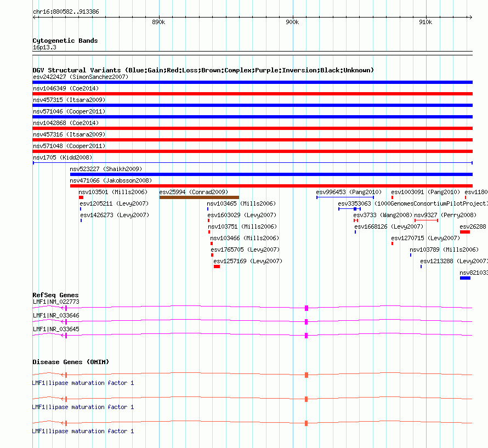Open esv1213288 (Levy2007) variant label

pos(454,261)
